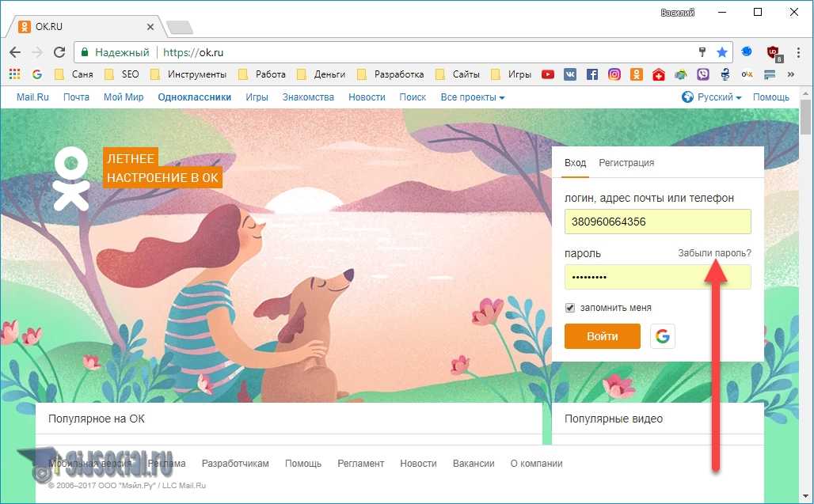Open the 'Разработка' bookmark folder
The height and width of the screenshot is (504, 814).
click(390, 74)
